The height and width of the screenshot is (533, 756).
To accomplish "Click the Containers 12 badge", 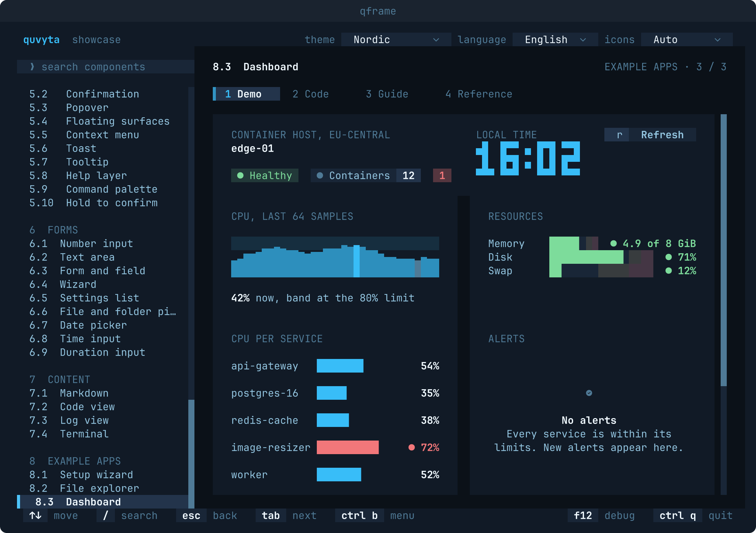I will [366, 175].
